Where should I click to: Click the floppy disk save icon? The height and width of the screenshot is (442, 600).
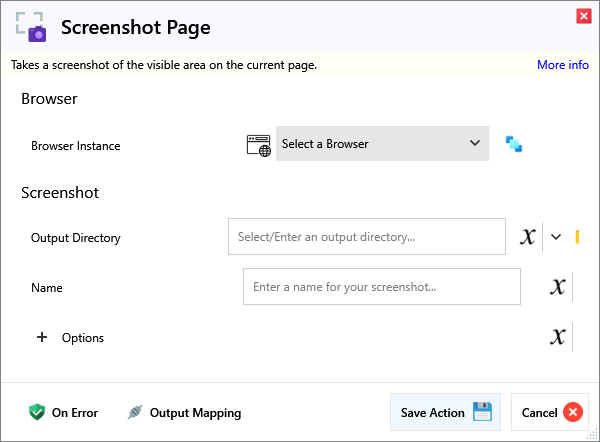click(x=482, y=412)
